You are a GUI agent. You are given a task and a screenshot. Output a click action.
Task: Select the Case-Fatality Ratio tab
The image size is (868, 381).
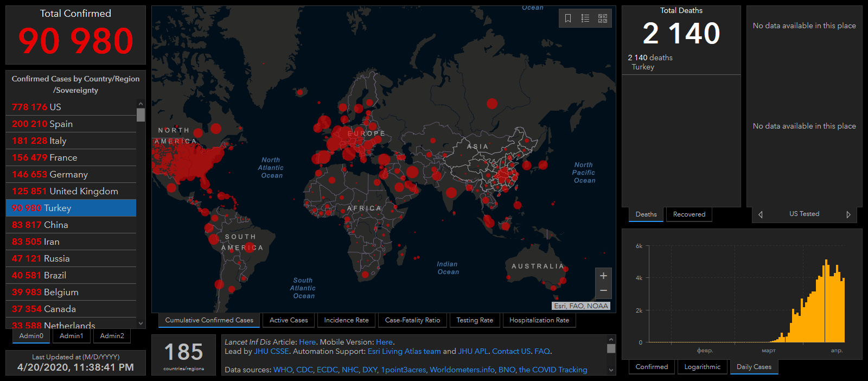click(412, 320)
